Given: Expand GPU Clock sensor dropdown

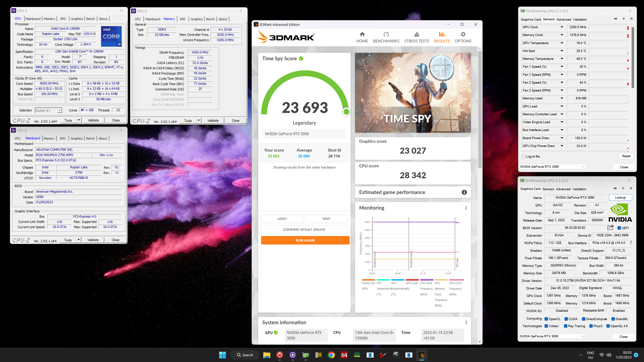Looking at the screenshot, I should tap(562, 27).
